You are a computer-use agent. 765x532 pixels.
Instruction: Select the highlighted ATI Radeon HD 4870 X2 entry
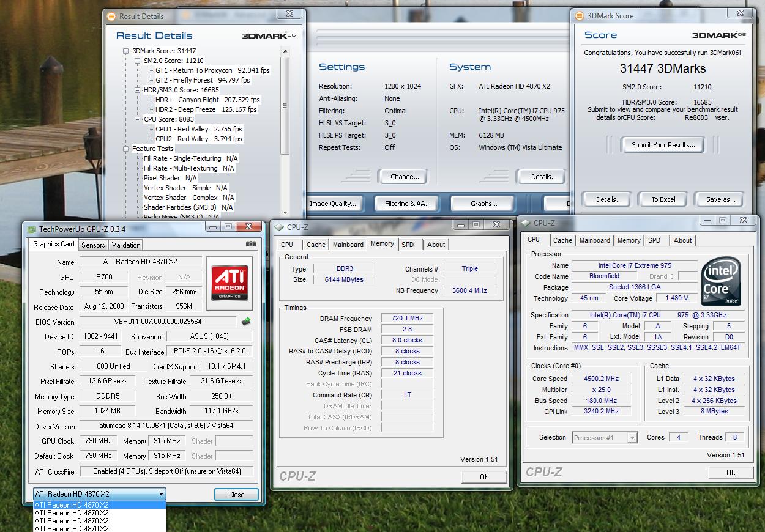point(100,505)
